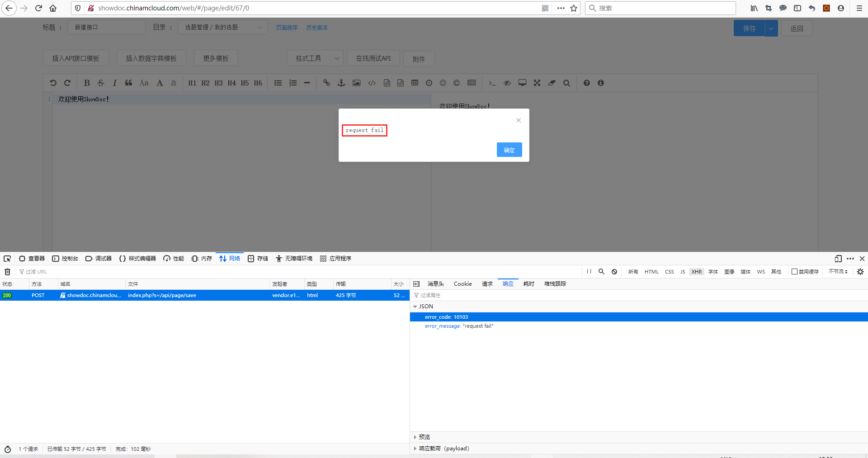Open the 历史版本 link
Image resolution: width=868 pixels, height=458 pixels.
point(317,28)
